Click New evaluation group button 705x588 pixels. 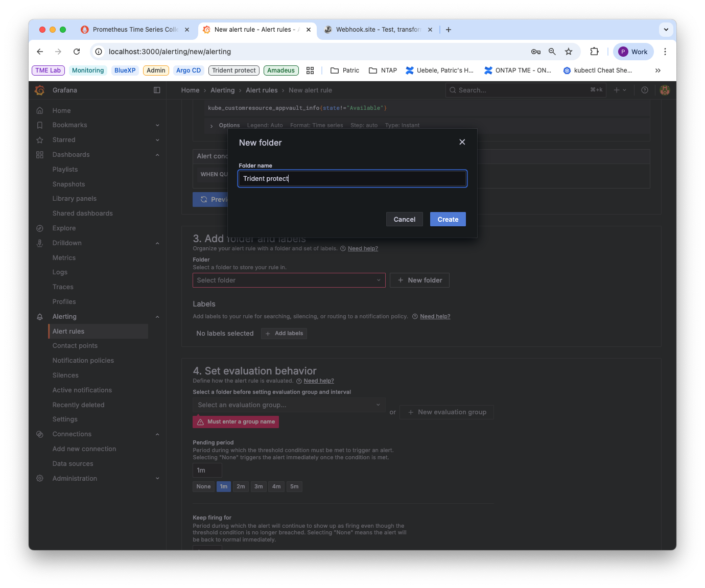447,412
